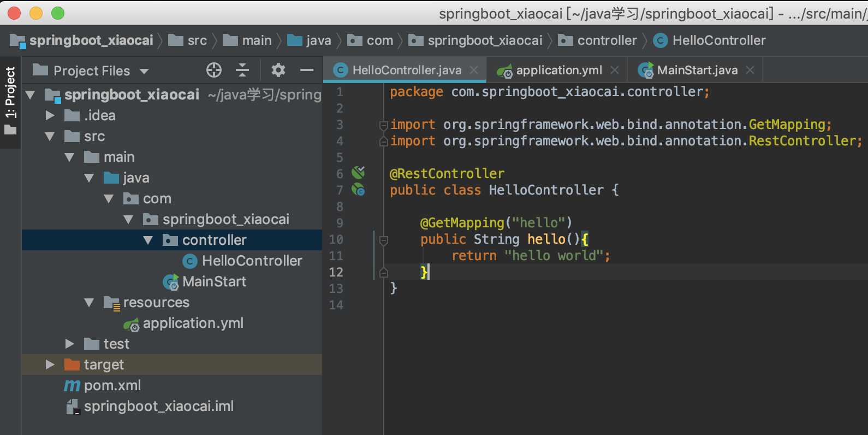
Task: Click the blue java source folder icon
Action: 111,178
